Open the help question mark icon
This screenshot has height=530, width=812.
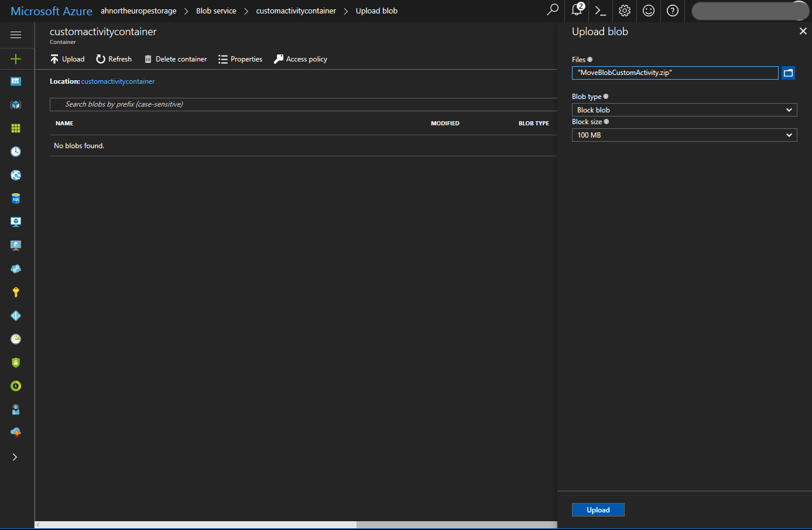(673, 11)
